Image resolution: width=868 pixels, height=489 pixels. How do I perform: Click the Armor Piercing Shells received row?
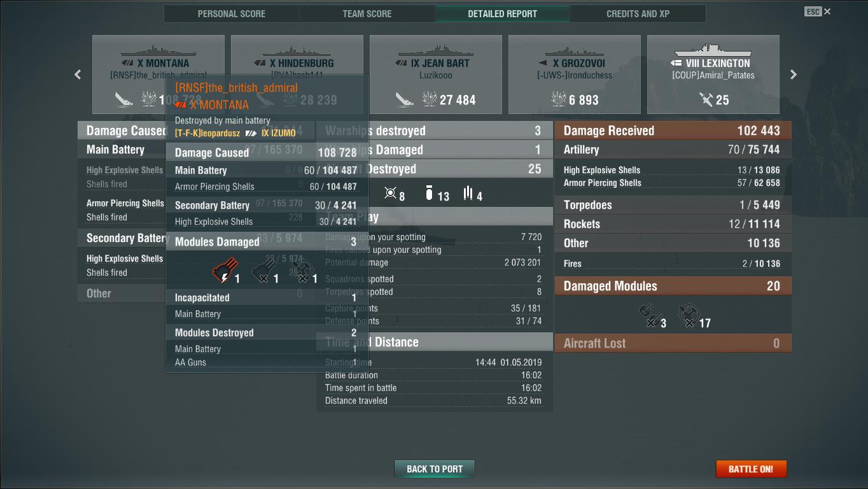pos(673,183)
